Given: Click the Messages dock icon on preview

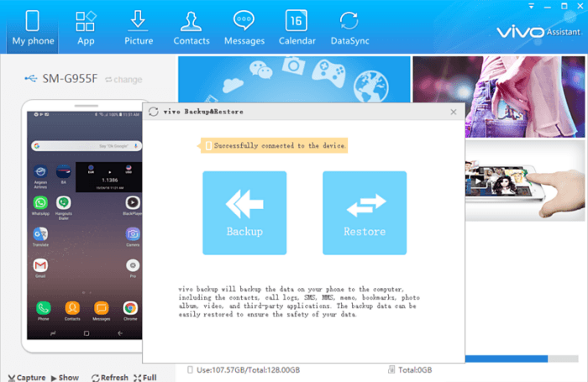Looking at the screenshot, I should point(102,308).
